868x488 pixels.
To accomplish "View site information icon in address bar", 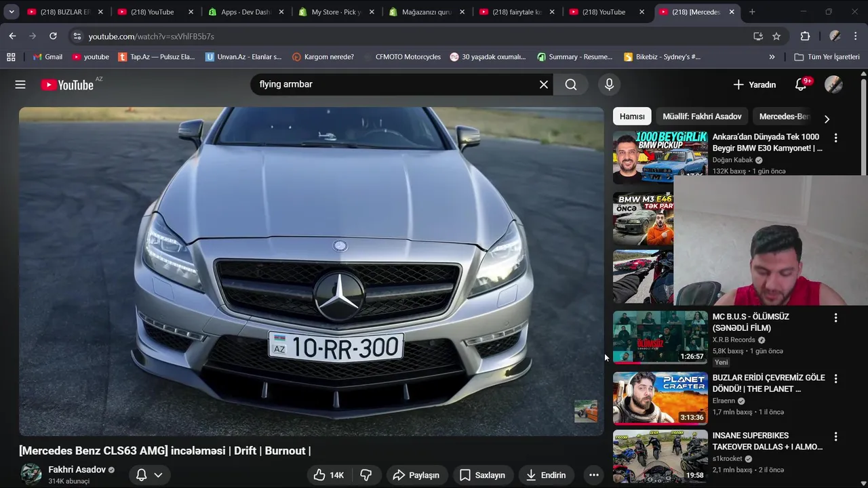I will tap(77, 36).
